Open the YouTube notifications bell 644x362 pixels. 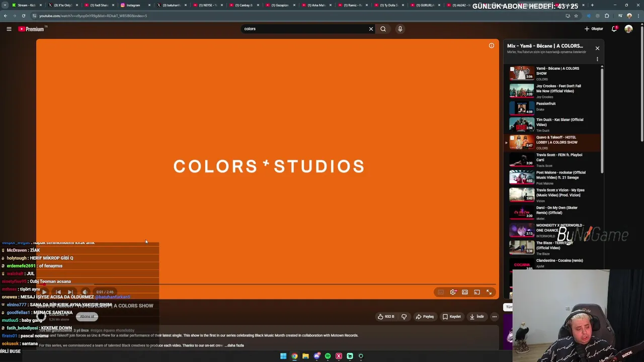[614, 29]
